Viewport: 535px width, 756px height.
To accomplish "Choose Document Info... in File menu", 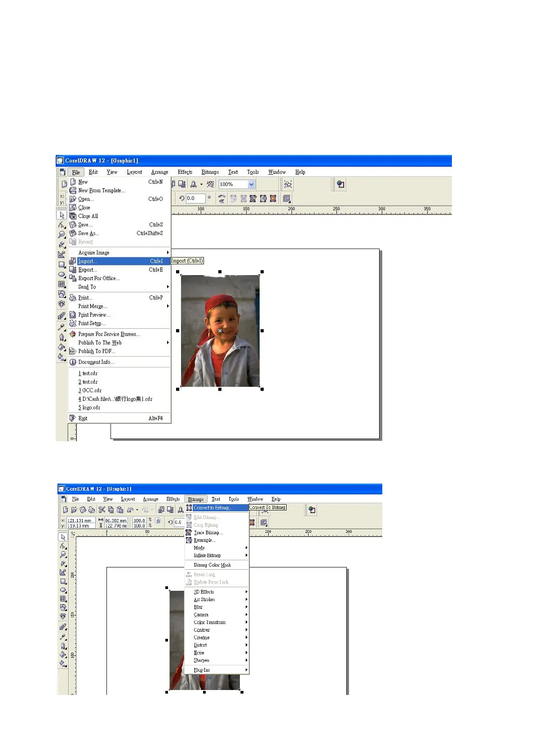I will pos(119,362).
